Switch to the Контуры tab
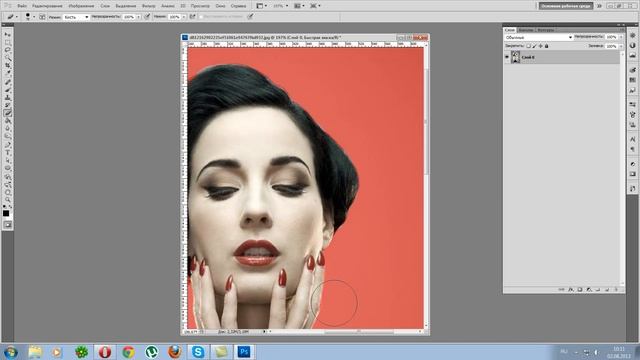The image size is (640, 360). (545, 30)
